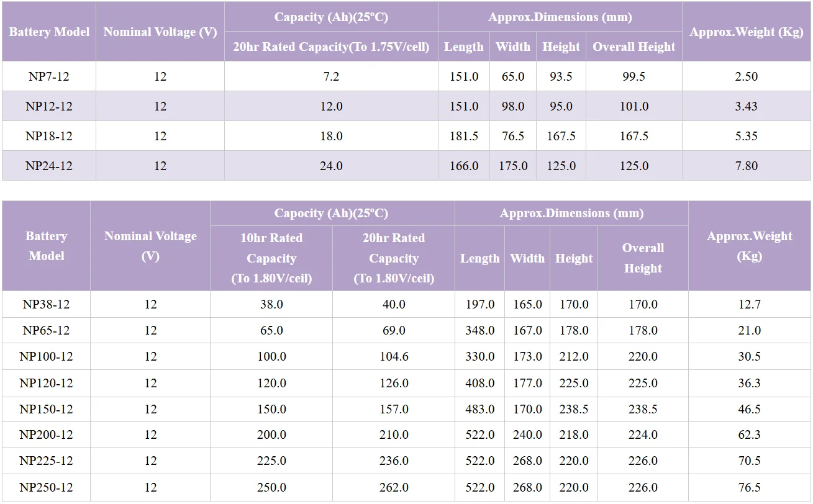The width and height of the screenshot is (813, 504).
Task: Click the NP100-12 battery model cell
Action: (46, 356)
